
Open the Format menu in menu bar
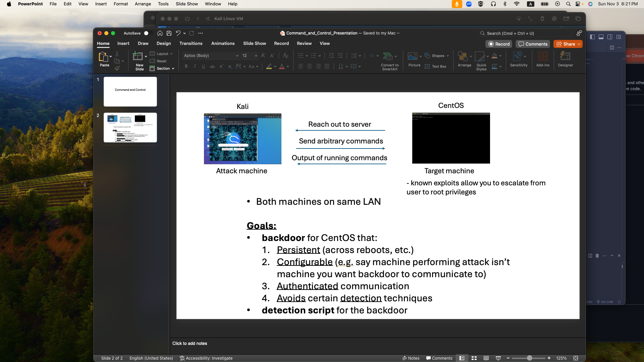tap(121, 4)
